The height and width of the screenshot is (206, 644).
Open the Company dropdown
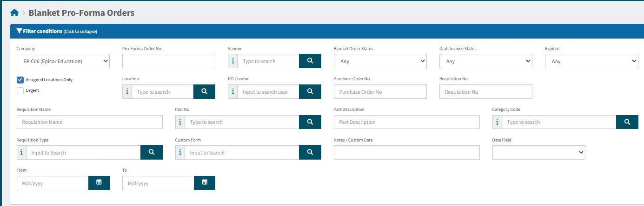(x=63, y=61)
